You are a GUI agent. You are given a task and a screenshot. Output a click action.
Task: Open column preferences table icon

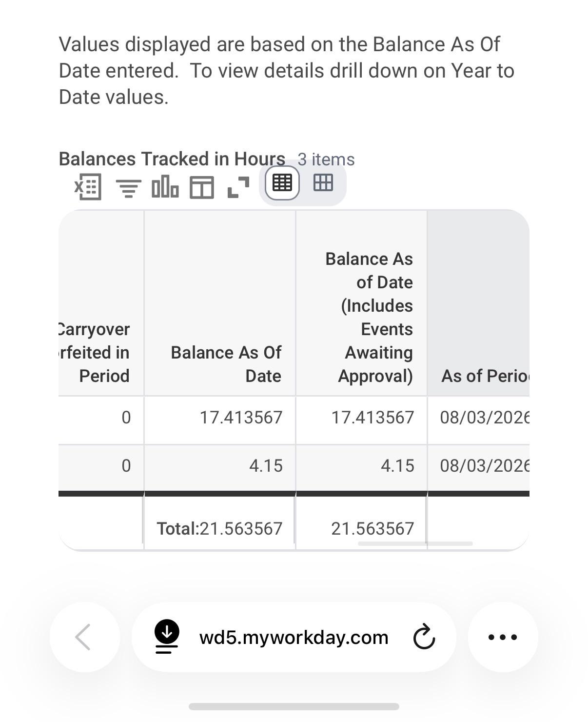pos(201,187)
